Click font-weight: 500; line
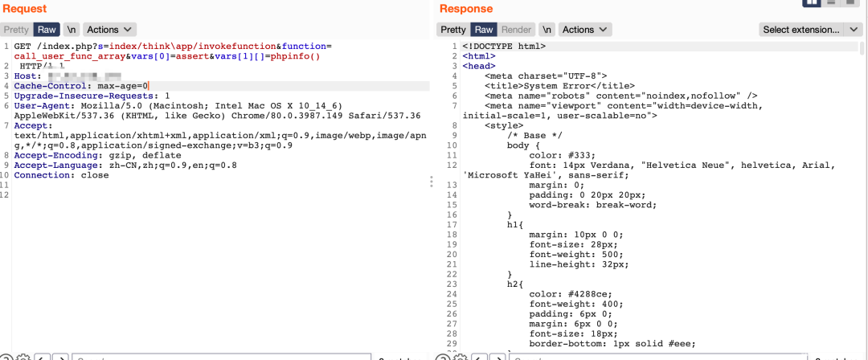Image resolution: width=868 pixels, height=360 pixels. point(576,255)
